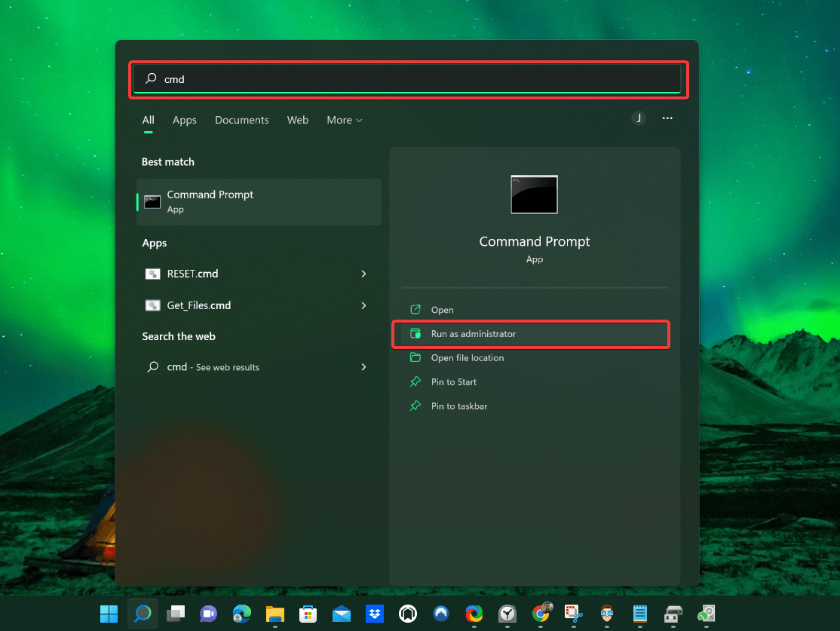Click the large Command Prompt preview icon
This screenshot has width=840, height=631.
coord(534,195)
